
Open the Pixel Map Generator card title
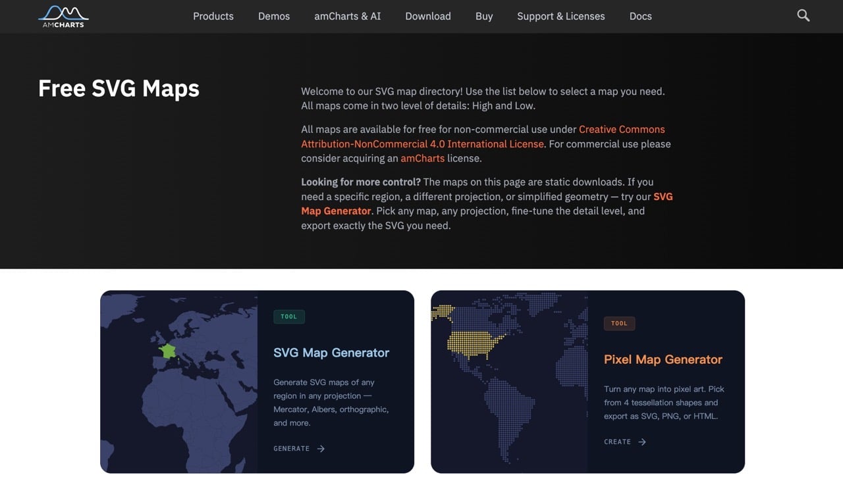pyautogui.click(x=663, y=359)
